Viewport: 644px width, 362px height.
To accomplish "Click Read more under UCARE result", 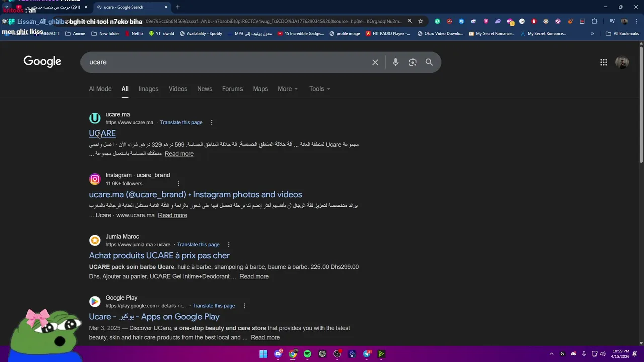I will tap(179, 154).
